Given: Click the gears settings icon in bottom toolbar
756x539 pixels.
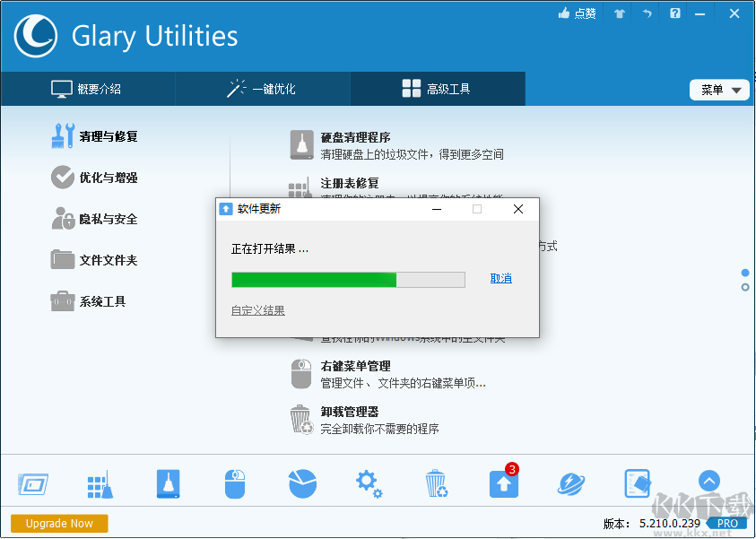Looking at the screenshot, I should (369, 482).
